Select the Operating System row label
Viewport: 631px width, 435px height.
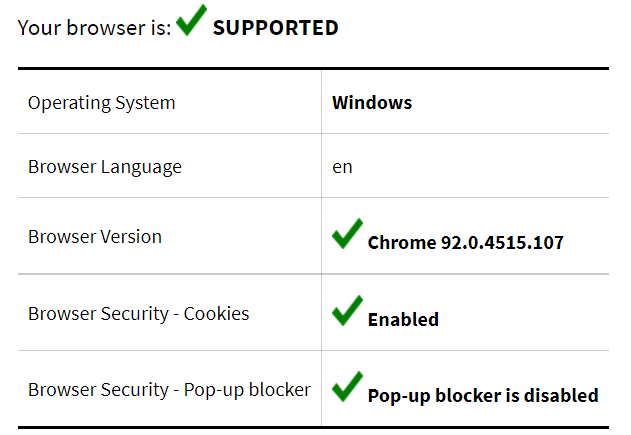pos(101,103)
